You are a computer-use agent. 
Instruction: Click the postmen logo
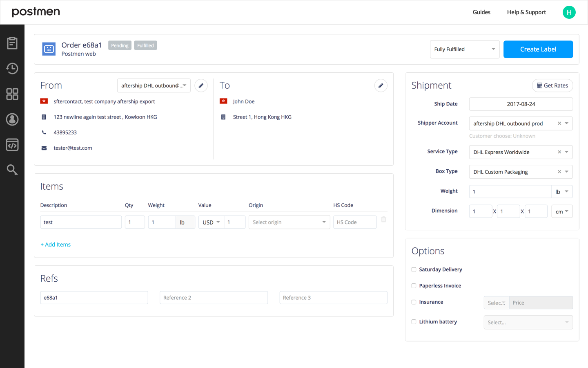click(x=36, y=12)
